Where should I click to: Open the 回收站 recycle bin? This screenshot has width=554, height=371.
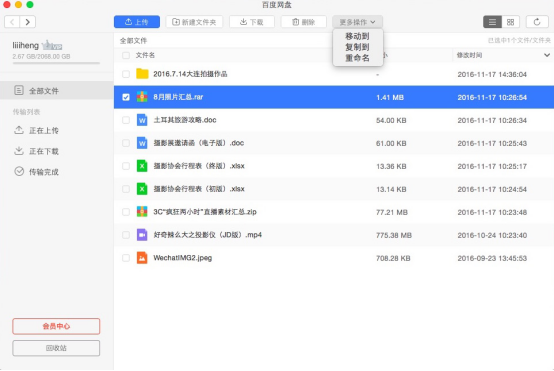56,348
